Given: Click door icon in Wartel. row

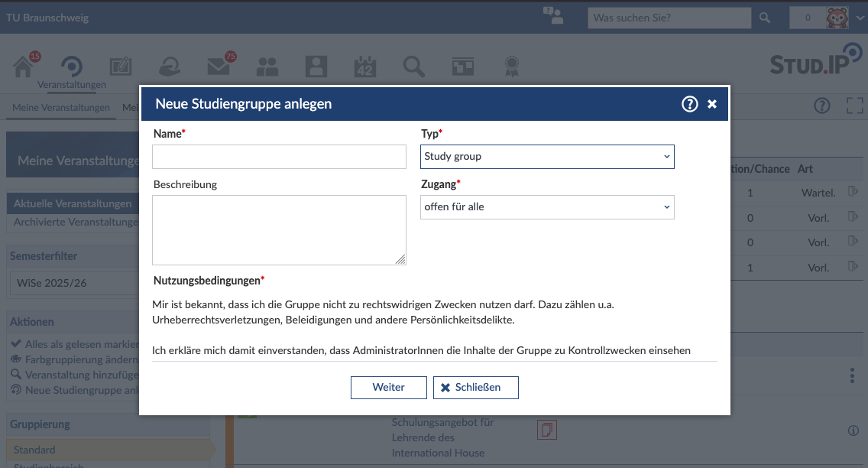Looking at the screenshot, I should [x=853, y=192].
